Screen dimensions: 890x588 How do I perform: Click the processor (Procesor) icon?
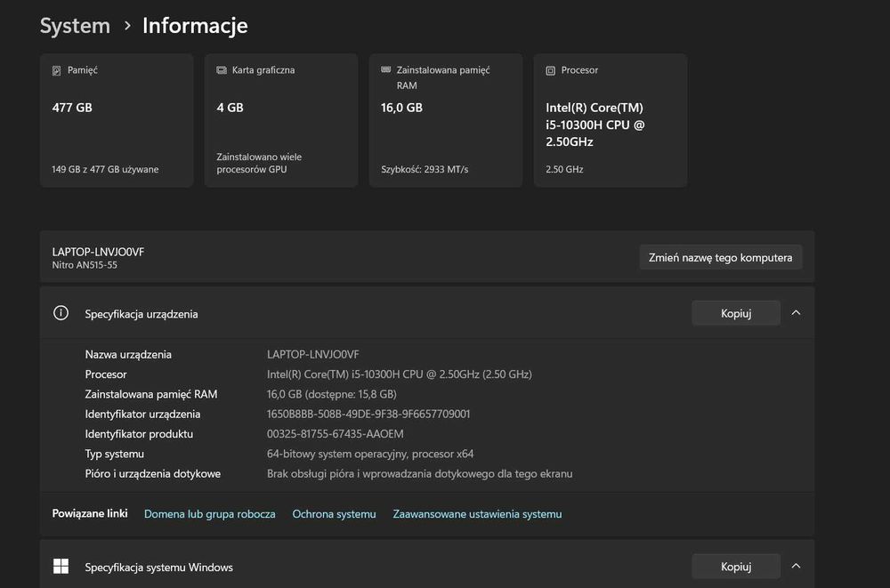pos(551,70)
